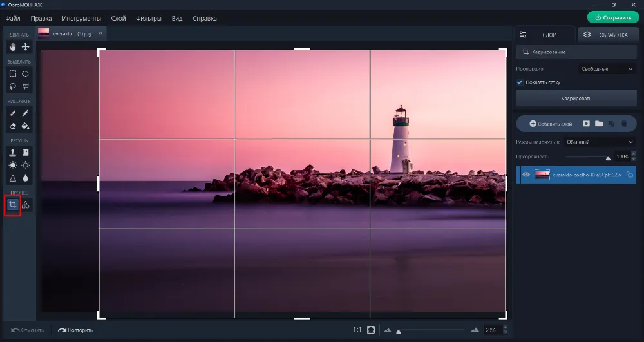Select the Lasso selection tool
644x342 pixels.
[x=13, y=86]
